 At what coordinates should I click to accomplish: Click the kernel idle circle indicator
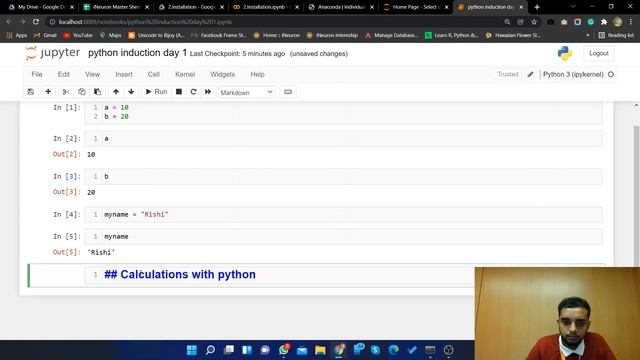611,74
